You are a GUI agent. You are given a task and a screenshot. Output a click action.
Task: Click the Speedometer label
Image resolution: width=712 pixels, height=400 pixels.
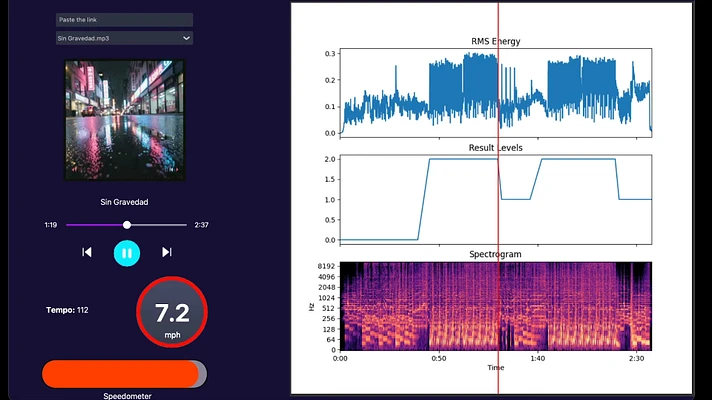(127, 396)
